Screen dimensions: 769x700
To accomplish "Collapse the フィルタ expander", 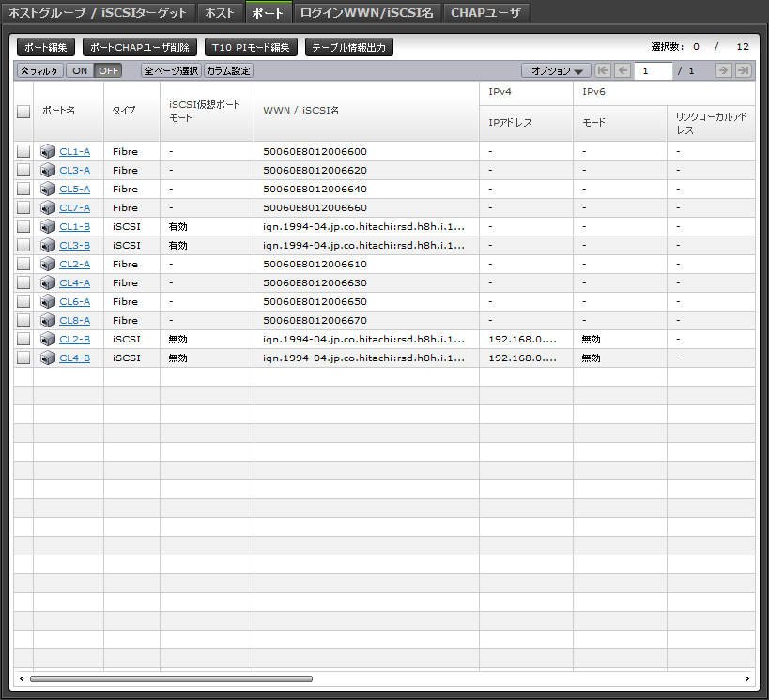I will pyautogui.click(x=38, y=70).
